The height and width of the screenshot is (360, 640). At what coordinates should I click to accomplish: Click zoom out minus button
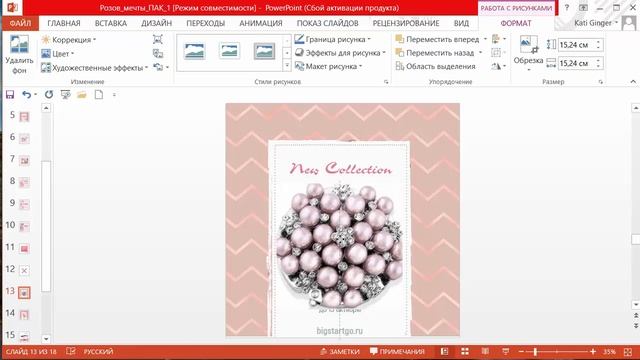coord(521,351)
